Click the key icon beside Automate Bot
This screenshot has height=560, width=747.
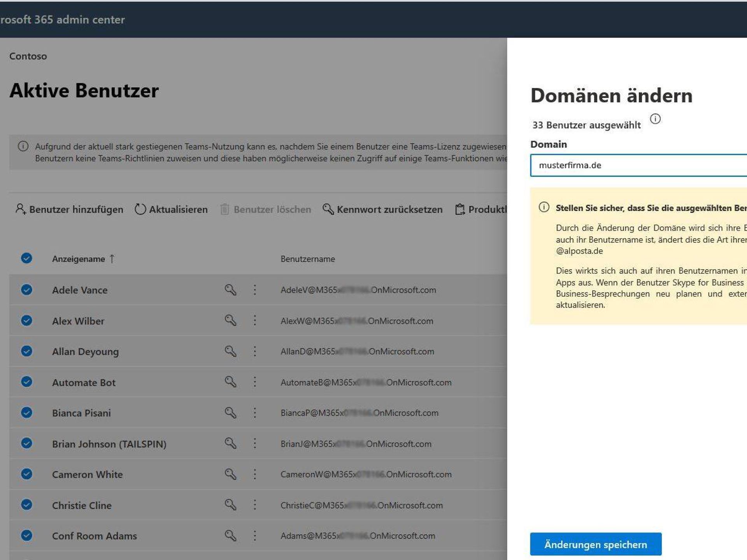pos(230,382)
